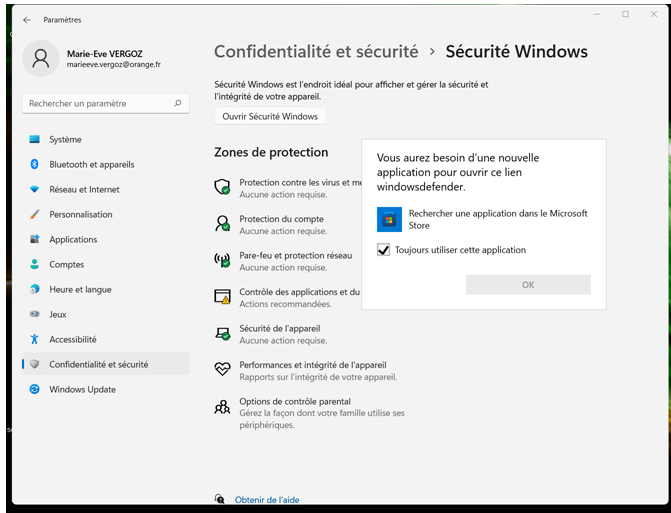Minimize the Paramètres window
The image size is (671, 513).
point(597,14)
